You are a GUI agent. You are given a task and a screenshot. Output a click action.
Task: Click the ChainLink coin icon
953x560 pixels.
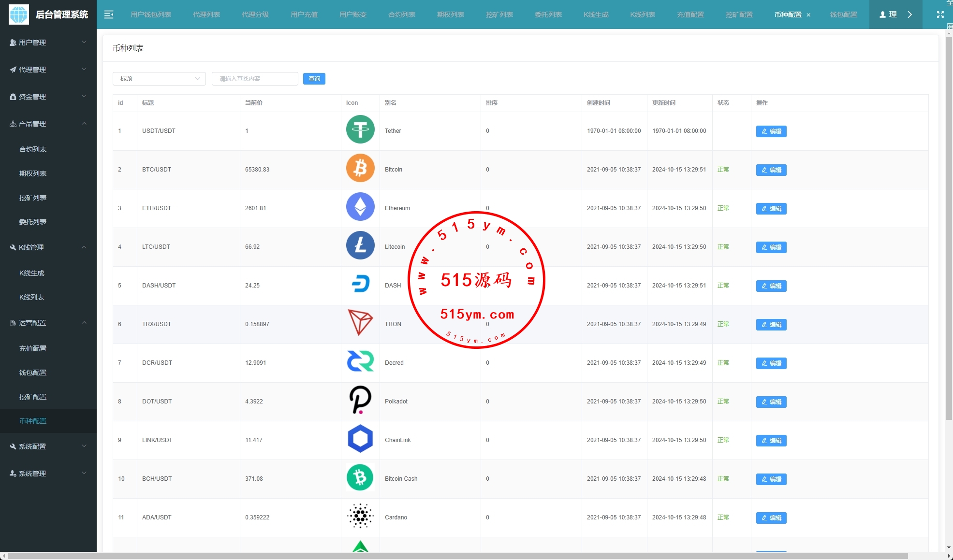coord(360,439)
